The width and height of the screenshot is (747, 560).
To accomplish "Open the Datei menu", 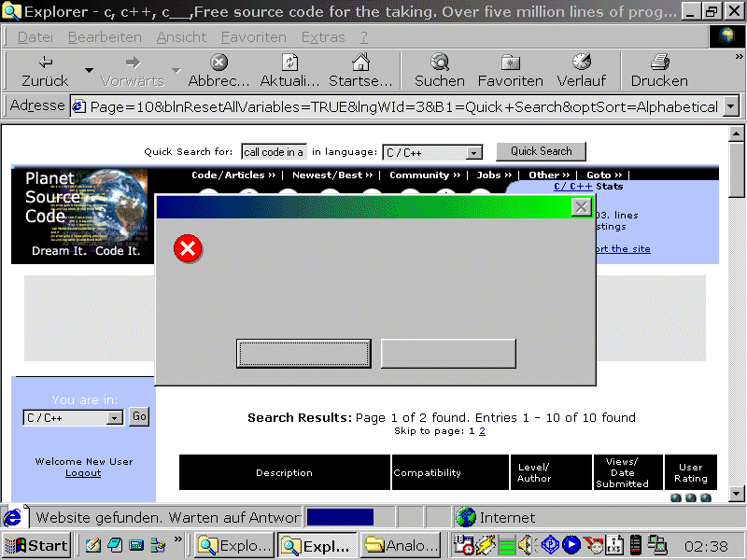I will coord(35,37).
